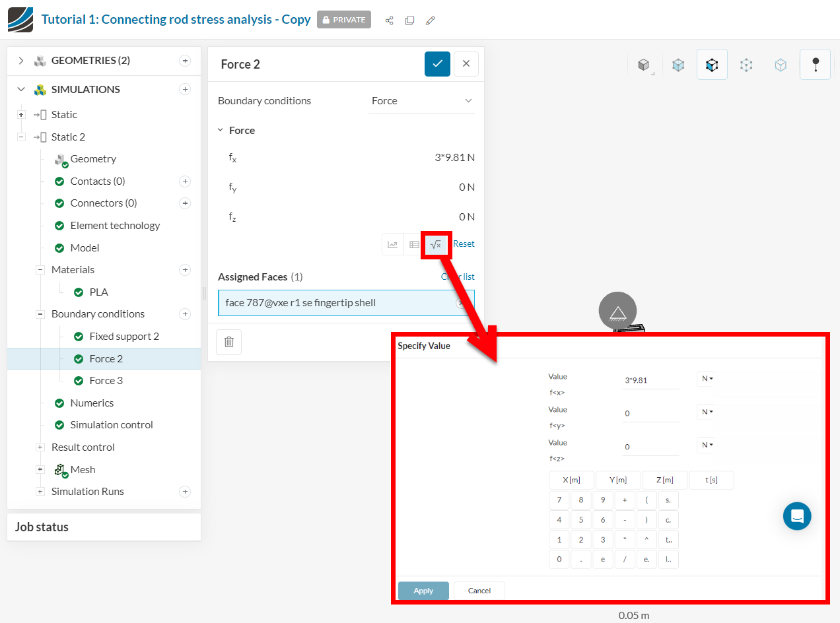
Task: Select the PLA material
Action: 98,292
